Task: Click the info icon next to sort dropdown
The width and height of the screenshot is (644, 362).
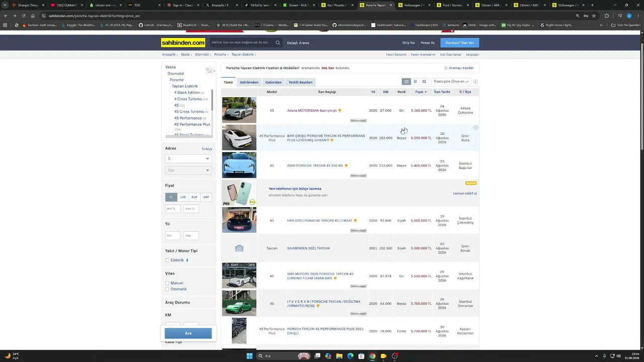Action: click(475, 81)
